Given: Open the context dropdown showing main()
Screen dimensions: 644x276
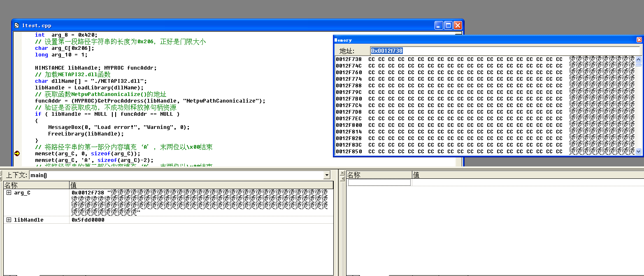Looking at the screenshot, I should click(327, 175).
